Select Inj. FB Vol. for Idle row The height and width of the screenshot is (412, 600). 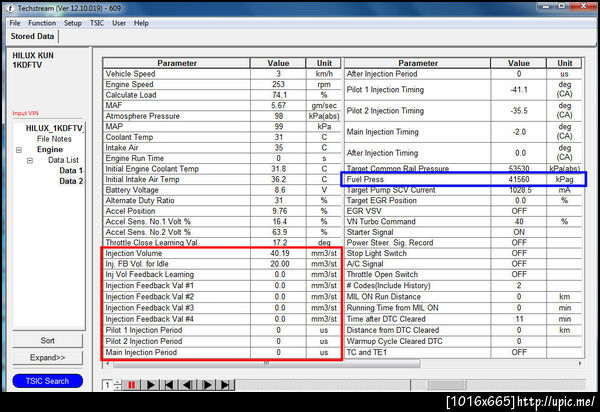pyautogui.click(x=222, y=264)
